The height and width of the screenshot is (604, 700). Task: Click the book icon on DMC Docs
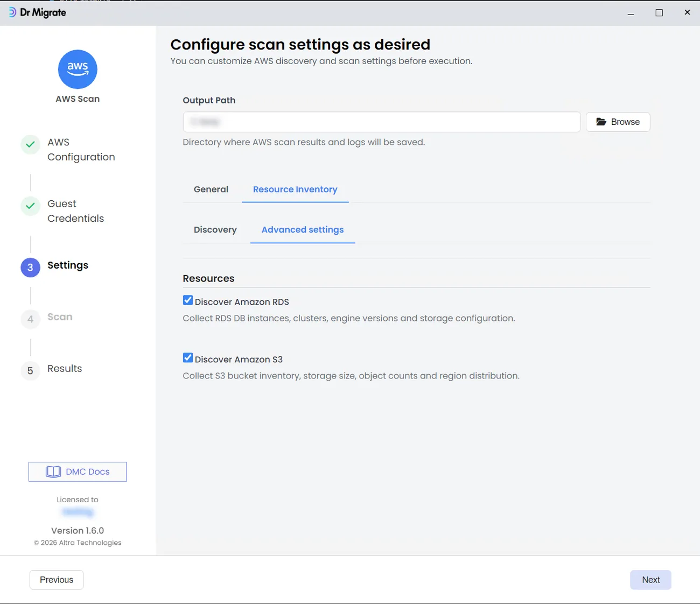(53, 472)
